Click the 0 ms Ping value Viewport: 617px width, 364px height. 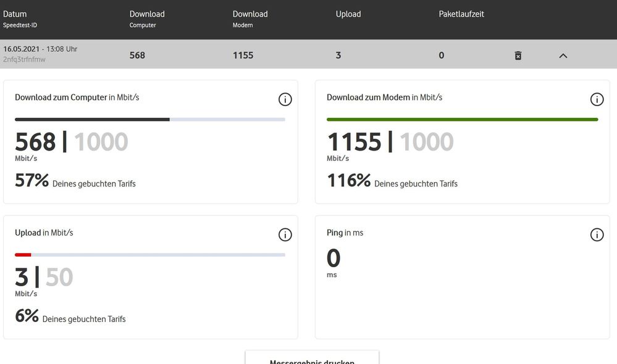[x=334, y=260]
